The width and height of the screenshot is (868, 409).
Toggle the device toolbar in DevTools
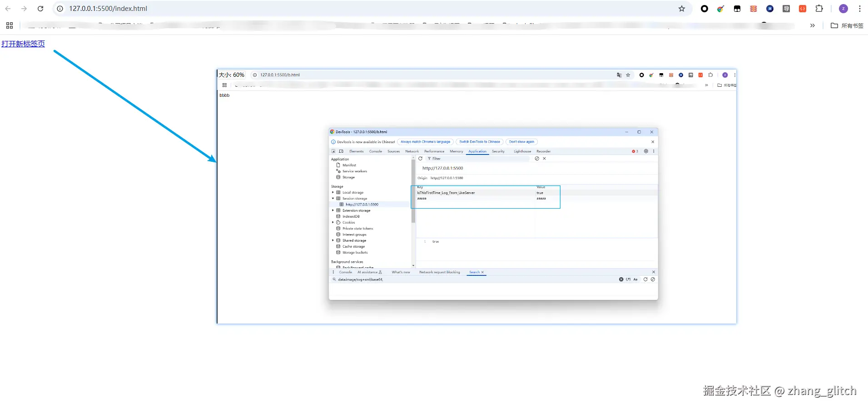click(341, 151)
